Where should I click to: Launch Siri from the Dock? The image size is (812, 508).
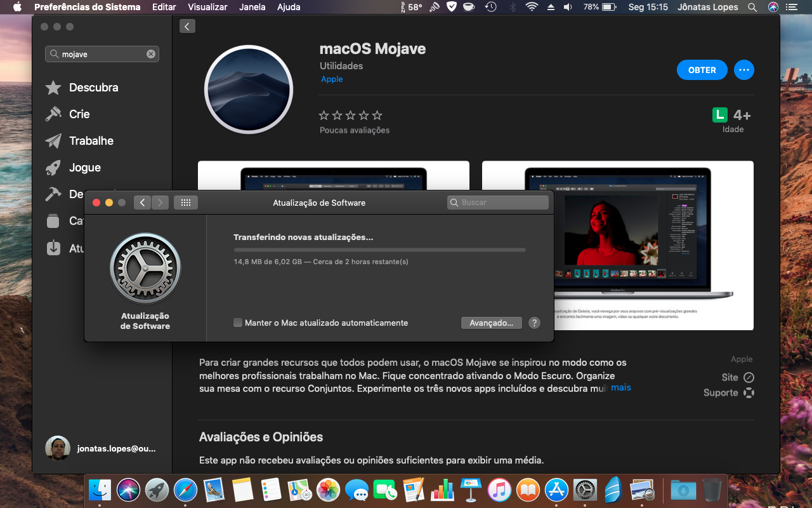[129, 490]
